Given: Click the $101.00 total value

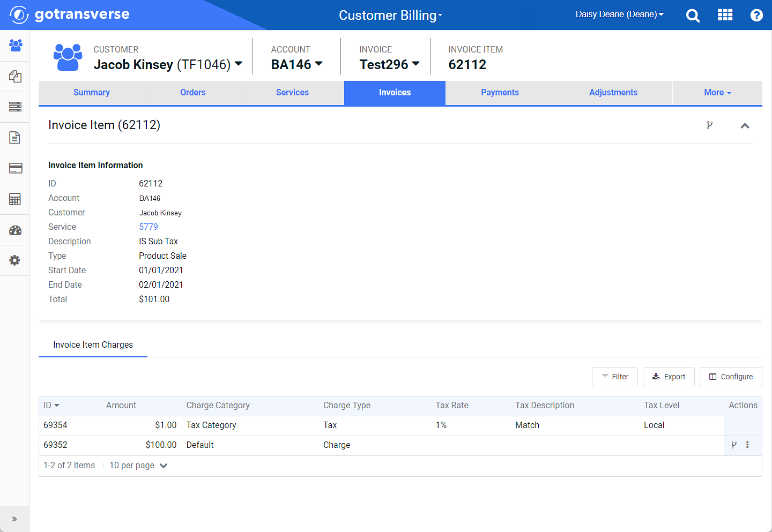Looking at the screenshot, I should (x=154, y=299).
